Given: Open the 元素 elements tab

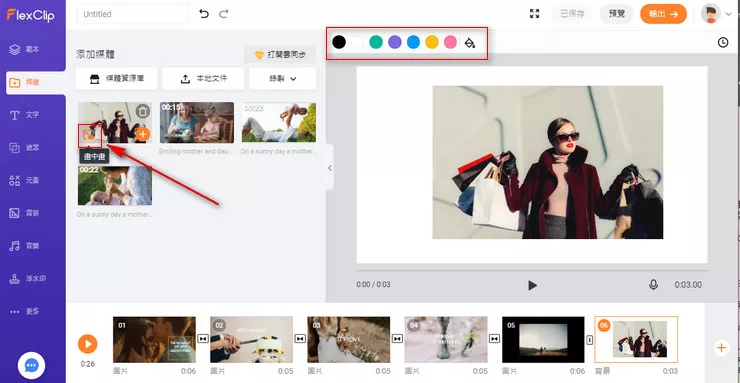Looking at the screenshot, I should pyautogui.click(x=33, y=180).
